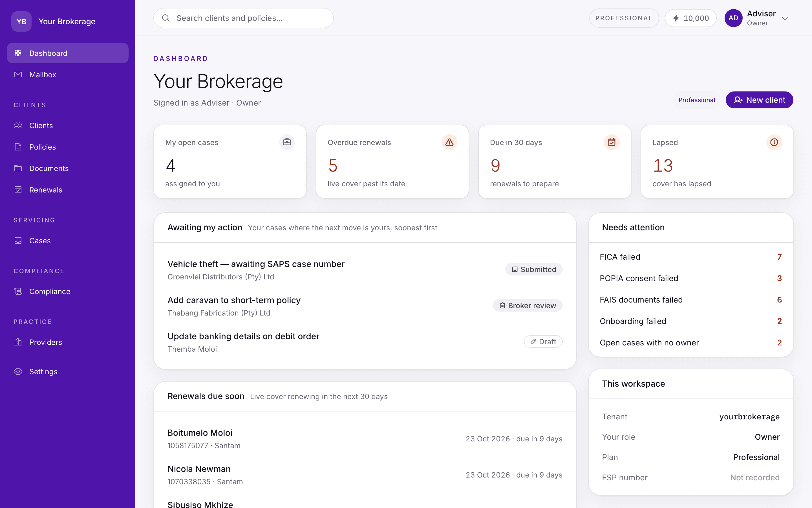Image resolution: width=812 pixels, height=508 pixels.
Task: Click the alert circle icon on Lapsed card
Action: 774,142
